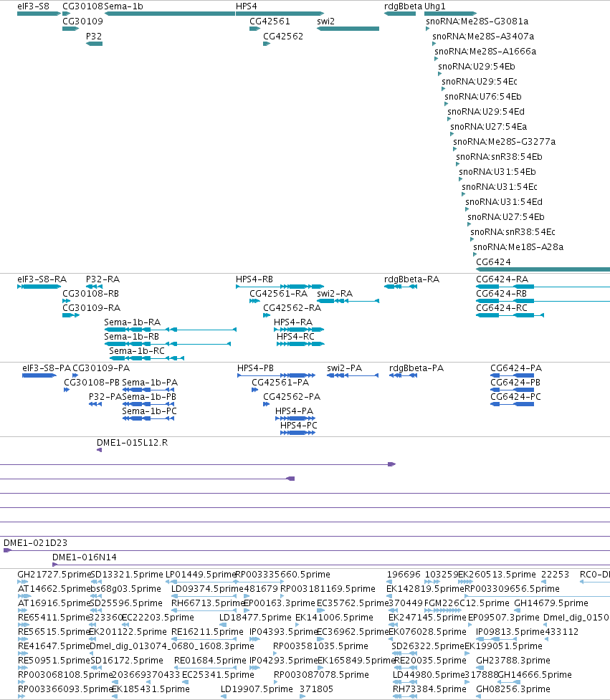Click the P32 gene label
This screenshot has height=700, width=610.
pyautogui.click(x=94, y=36)
